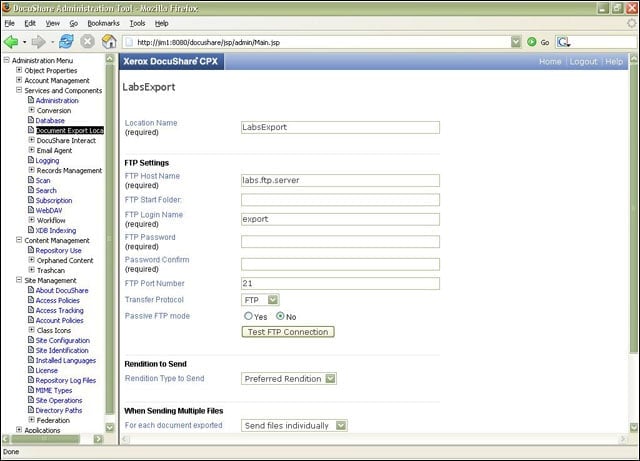Click the search engine icon in search box
This screenshot has height=461, width=640.
click(x=563, y=42)
